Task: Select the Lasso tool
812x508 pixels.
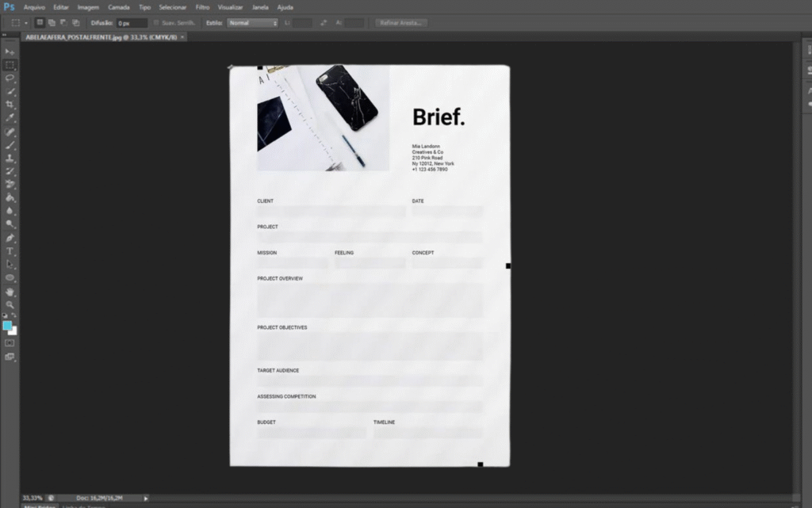Action: [x=10, y=78]
